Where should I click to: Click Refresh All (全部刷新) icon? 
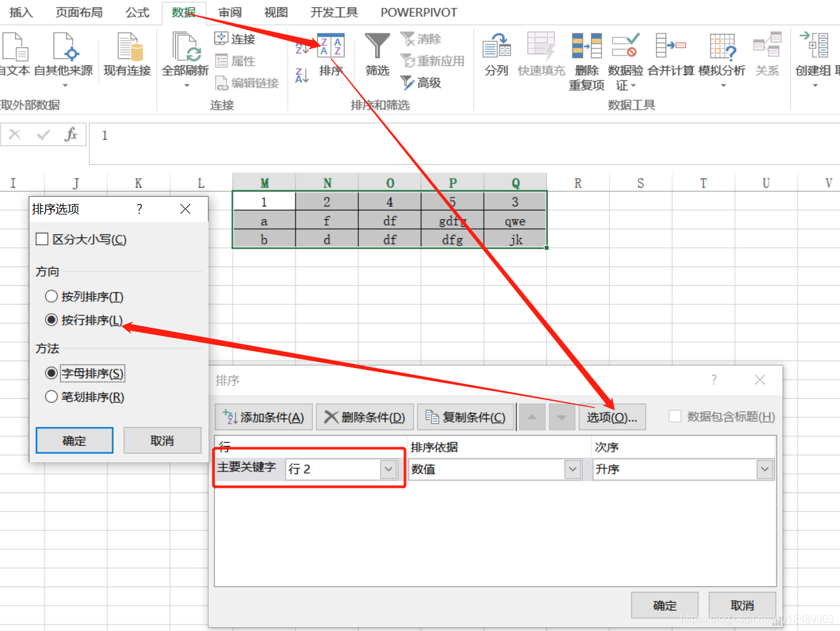pos(186,46)
